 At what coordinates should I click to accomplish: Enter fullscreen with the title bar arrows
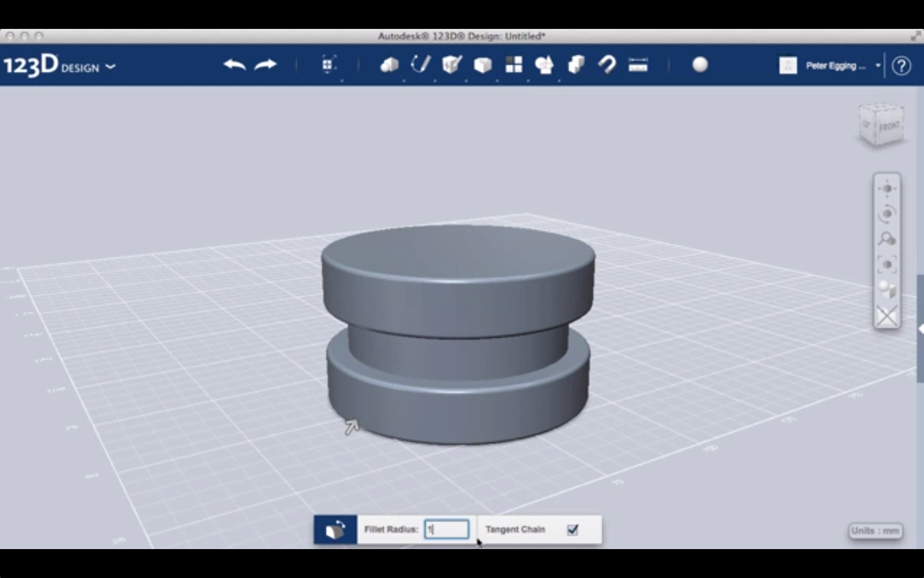(x=915, y=36)
